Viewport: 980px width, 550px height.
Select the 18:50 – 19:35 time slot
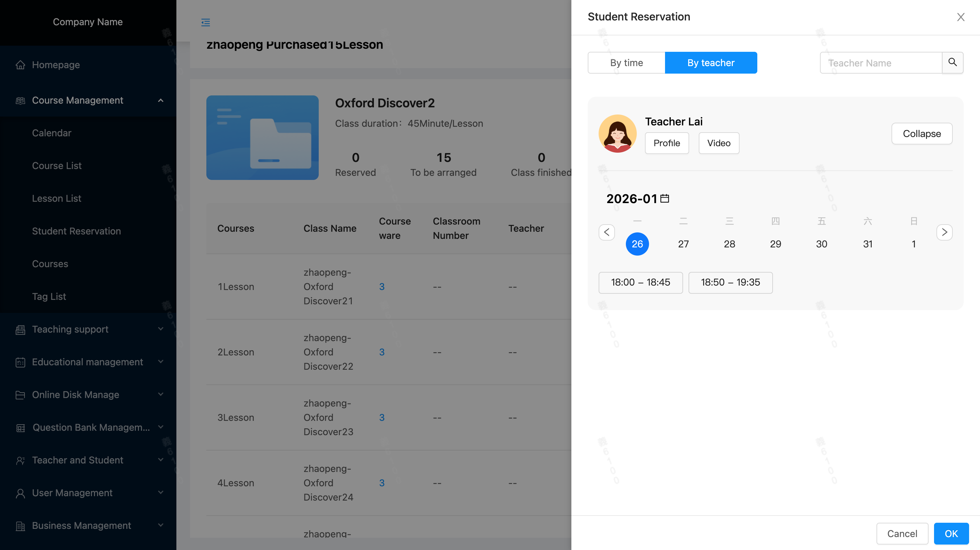point(730,282)
